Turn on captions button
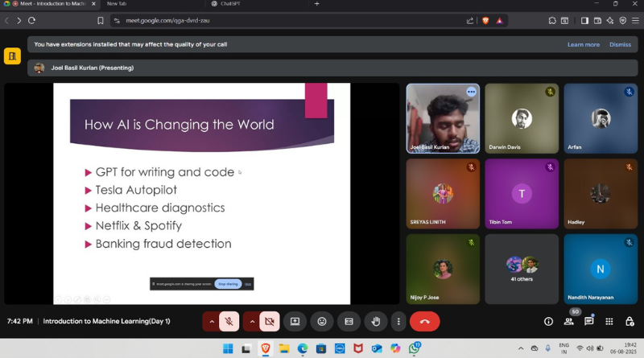This screenshot has width=644, height=358. coord(349,322)
